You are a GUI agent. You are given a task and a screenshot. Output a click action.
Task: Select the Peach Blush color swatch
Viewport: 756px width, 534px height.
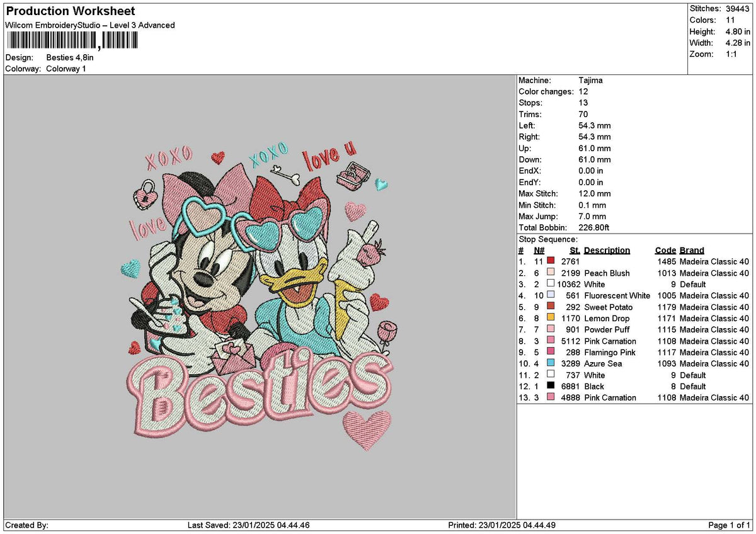tap(550, 273)
